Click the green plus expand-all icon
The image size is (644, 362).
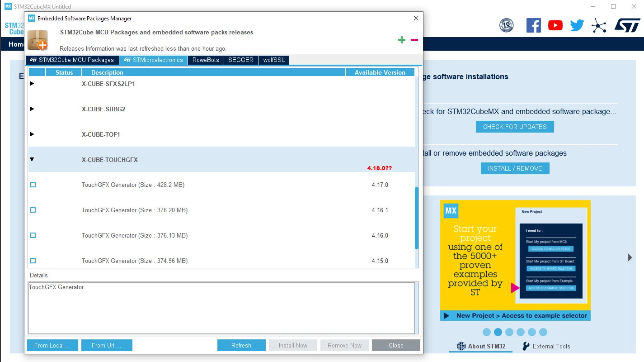401,40
